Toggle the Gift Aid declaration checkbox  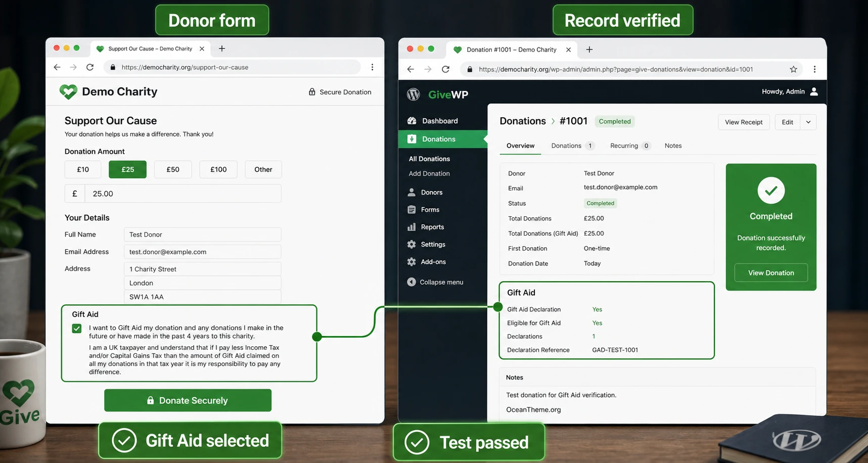[77, 329]
